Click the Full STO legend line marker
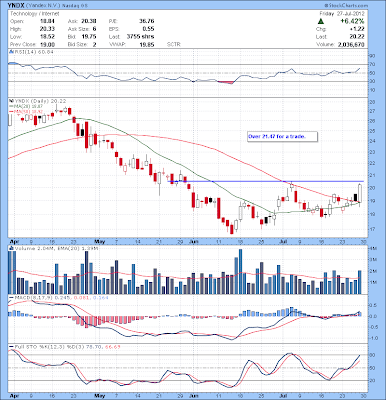Viewport: 386px width, 400px height. pos(11,347)
